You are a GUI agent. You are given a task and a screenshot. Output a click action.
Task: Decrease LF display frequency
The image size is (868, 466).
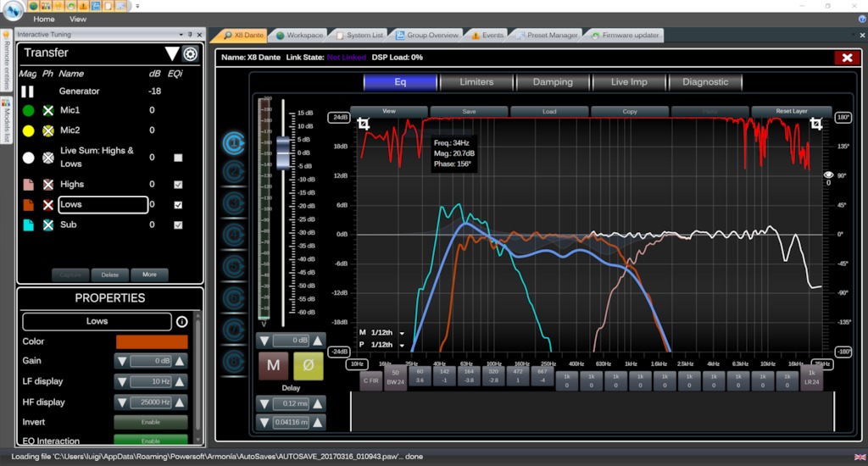pyautogui.click(x=122, y=382)
